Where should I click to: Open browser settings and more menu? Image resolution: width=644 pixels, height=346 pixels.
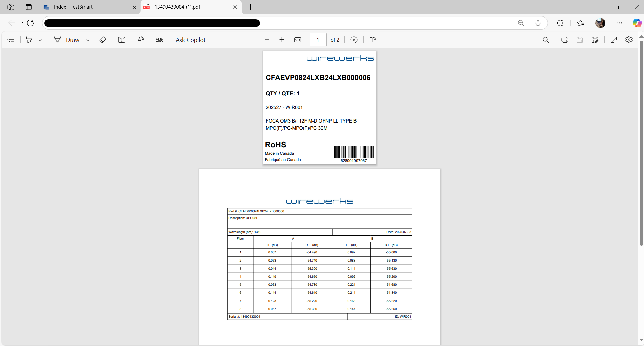(x=619, y=23)
